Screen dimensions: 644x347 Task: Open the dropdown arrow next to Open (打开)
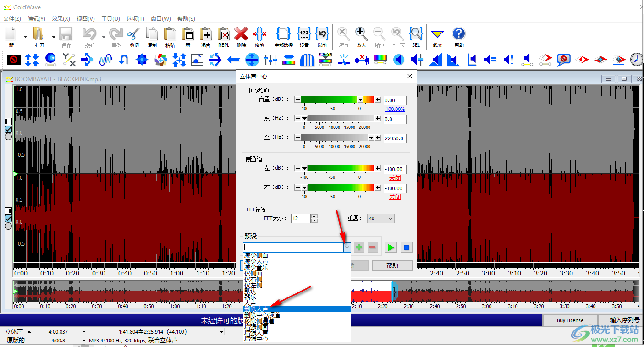point(54,37)
